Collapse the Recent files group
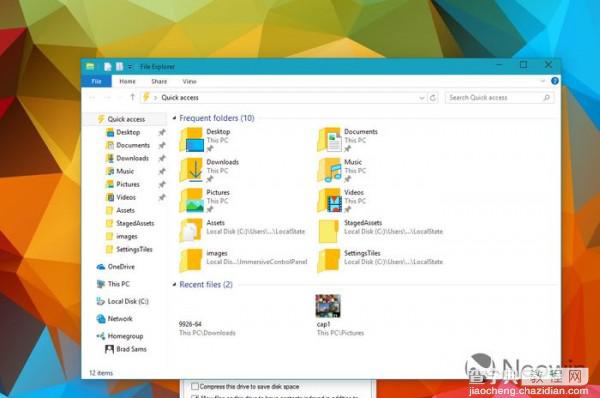 point(174,284)
